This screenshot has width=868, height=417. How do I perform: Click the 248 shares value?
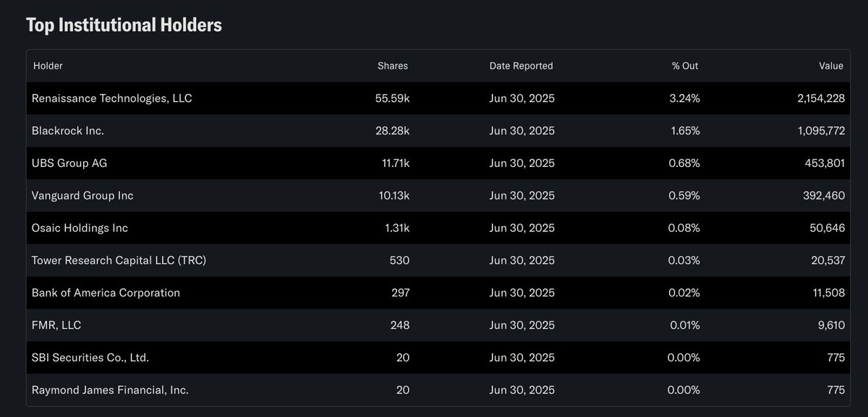pos(399,325)
